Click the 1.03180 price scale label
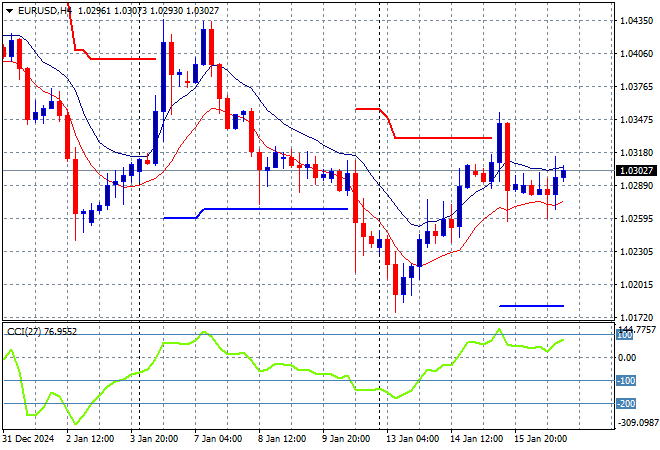Viewport: 660px width, 450px height. (x=636, y=152)
